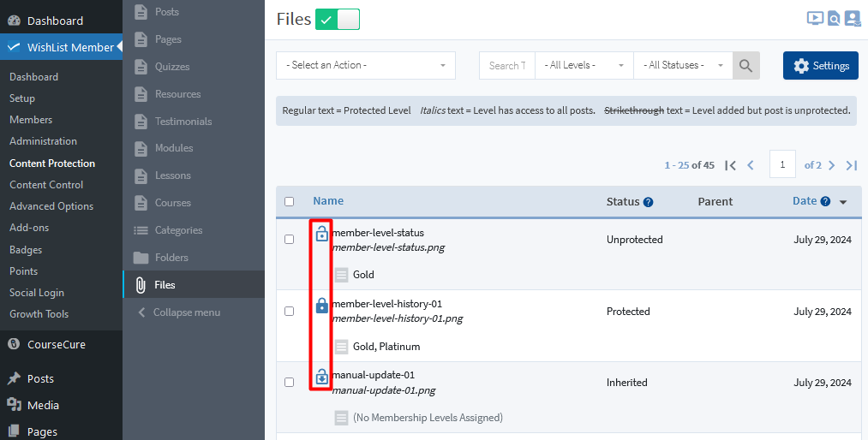This screenshot has width=868, height=440.
Task: Go to the next page arrow
Action: click(831, 165)
